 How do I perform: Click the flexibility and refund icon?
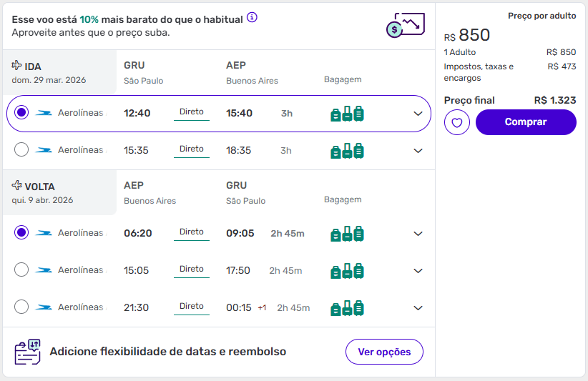28,352
